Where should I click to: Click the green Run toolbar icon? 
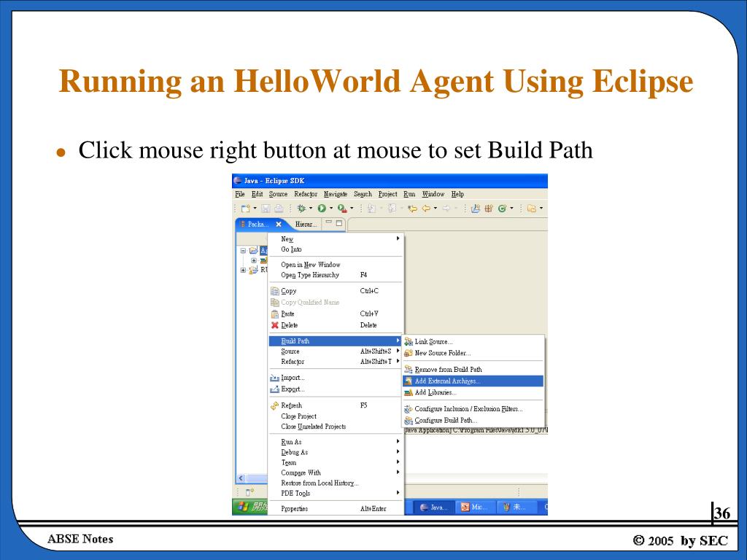click(x=322, y=208)
